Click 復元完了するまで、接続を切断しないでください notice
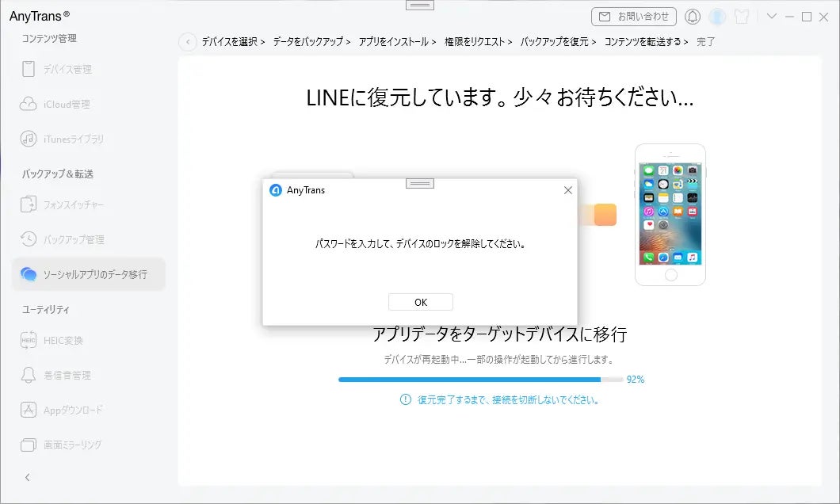This screenshot has width=840, height=504. pos(508,400)
